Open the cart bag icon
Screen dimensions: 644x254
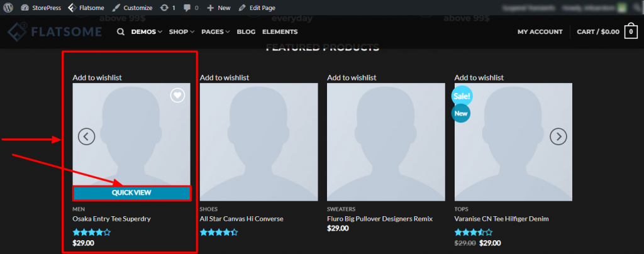631,31
